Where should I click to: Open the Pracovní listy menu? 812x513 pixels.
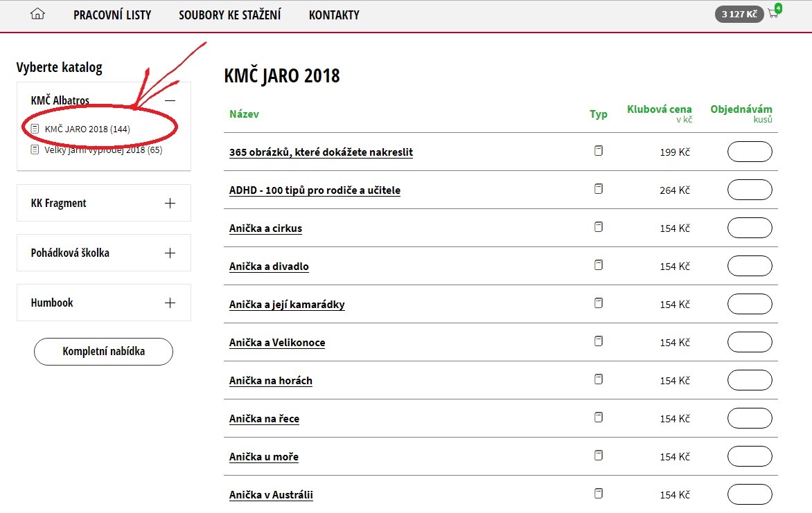[112, 15]
